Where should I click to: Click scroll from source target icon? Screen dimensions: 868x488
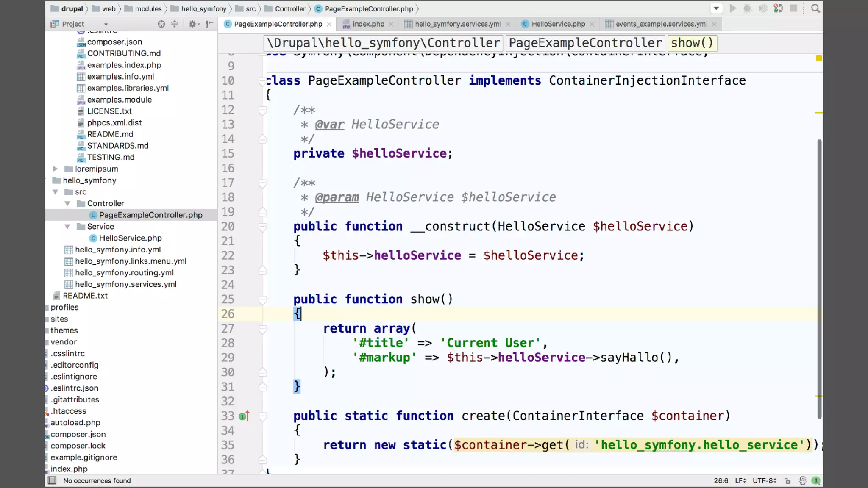pos(161,24)
